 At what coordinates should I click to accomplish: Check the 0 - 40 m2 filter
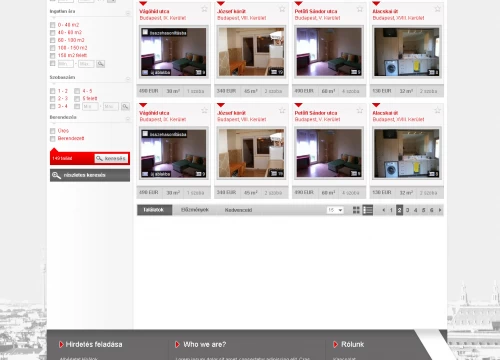[52, 25]
